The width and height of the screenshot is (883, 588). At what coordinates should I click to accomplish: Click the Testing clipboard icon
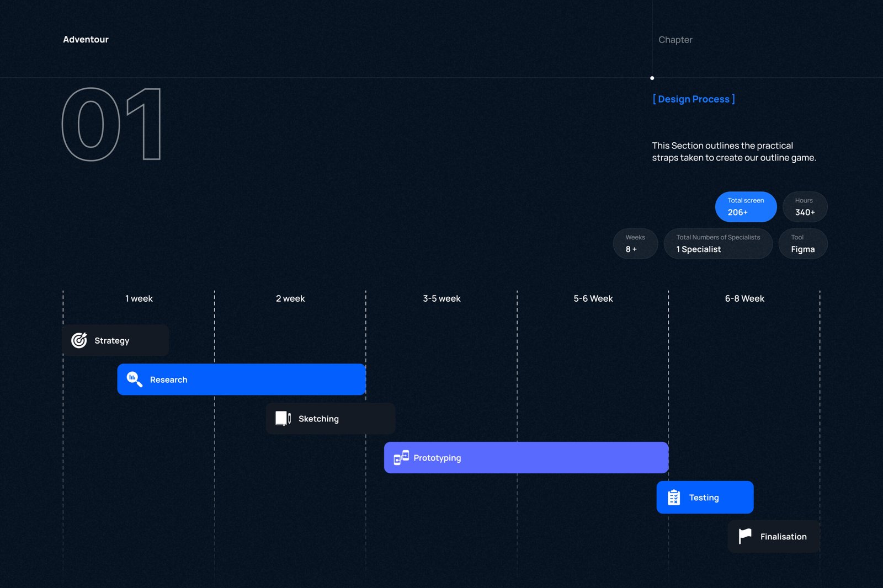674,498
